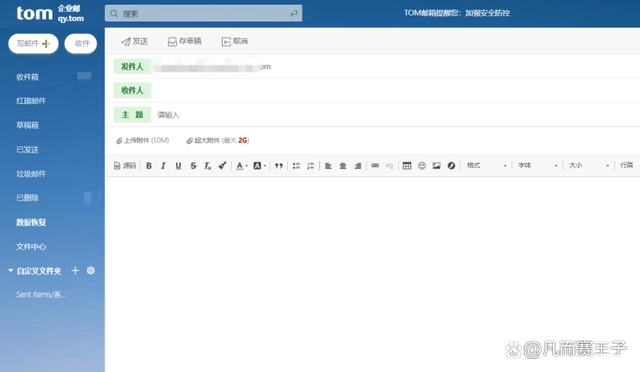Toggle underline formatting
Viewport: 640px width, 372px height.
coord(178,165)
